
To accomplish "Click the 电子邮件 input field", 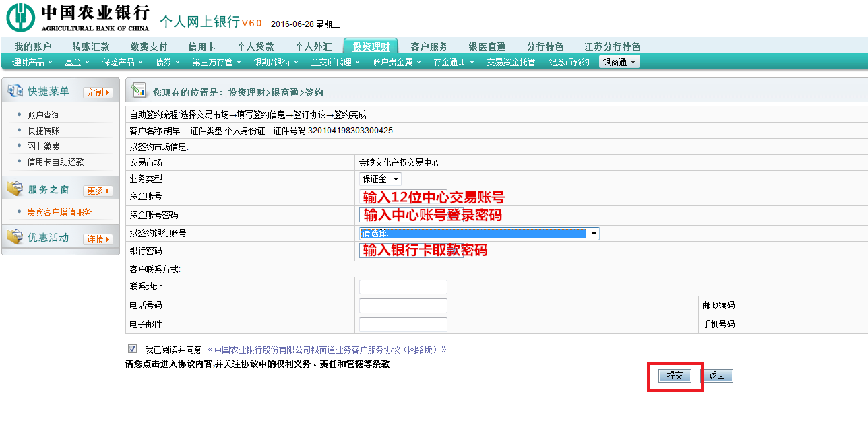I will point(403,325).
